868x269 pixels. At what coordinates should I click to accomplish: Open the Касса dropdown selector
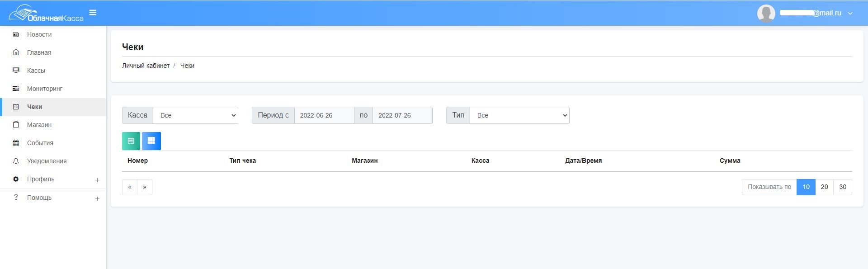click(x=195, y=115)
